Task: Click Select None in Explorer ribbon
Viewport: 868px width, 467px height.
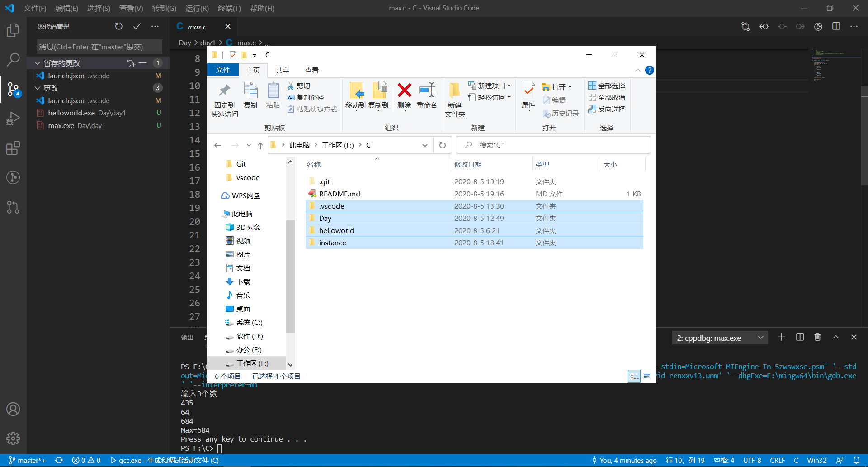Action: pyautogui.click(x=607, y=97)
